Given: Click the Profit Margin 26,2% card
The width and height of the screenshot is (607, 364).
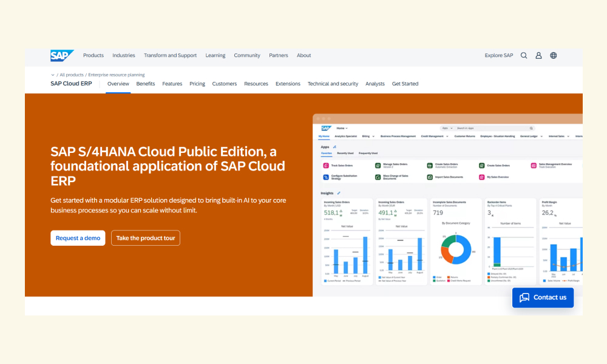Looking at the screenshot, I should pos(561,242).
